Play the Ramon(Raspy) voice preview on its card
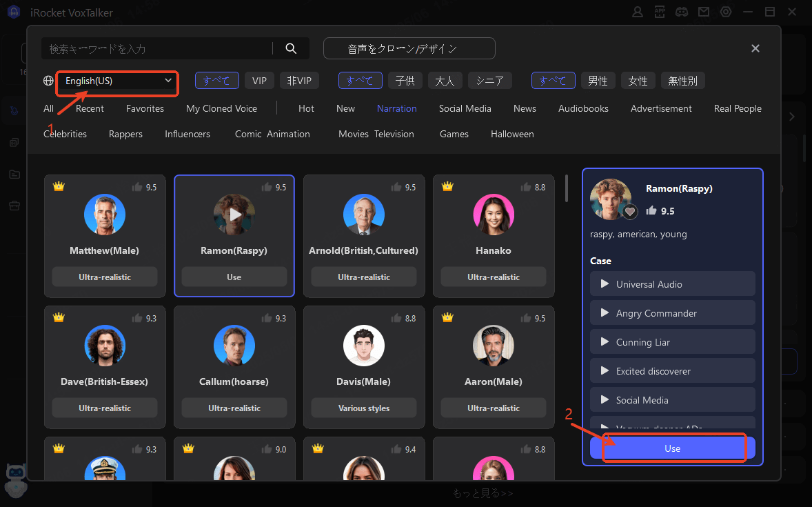Screen dimensions: 812x507 point(234,214)
